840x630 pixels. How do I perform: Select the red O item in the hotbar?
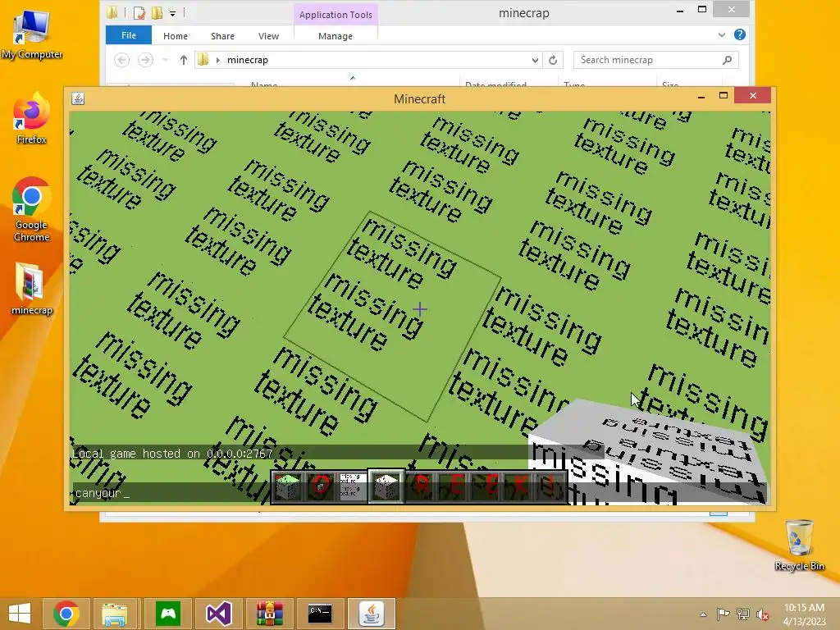coord(321,486)
